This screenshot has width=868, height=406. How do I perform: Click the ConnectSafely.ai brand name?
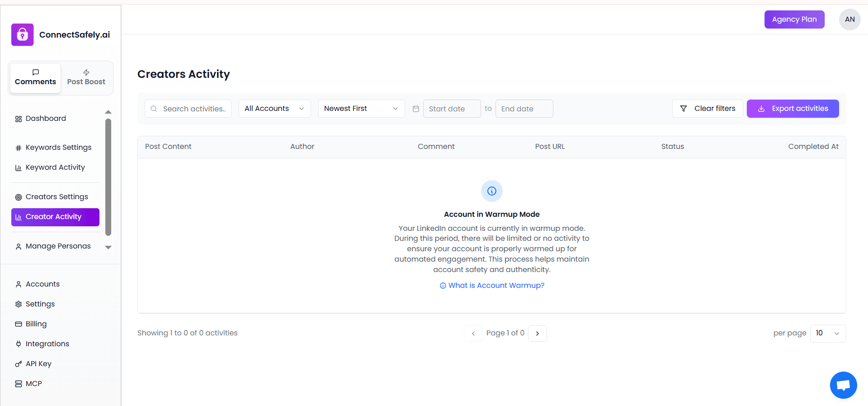coord(75,35)
